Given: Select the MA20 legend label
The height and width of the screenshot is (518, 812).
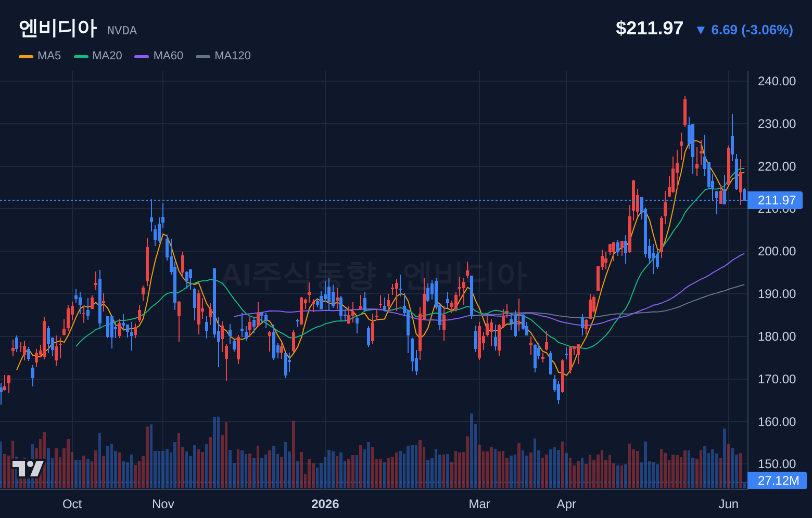Looking at the screenshot, I should [107, 56].
